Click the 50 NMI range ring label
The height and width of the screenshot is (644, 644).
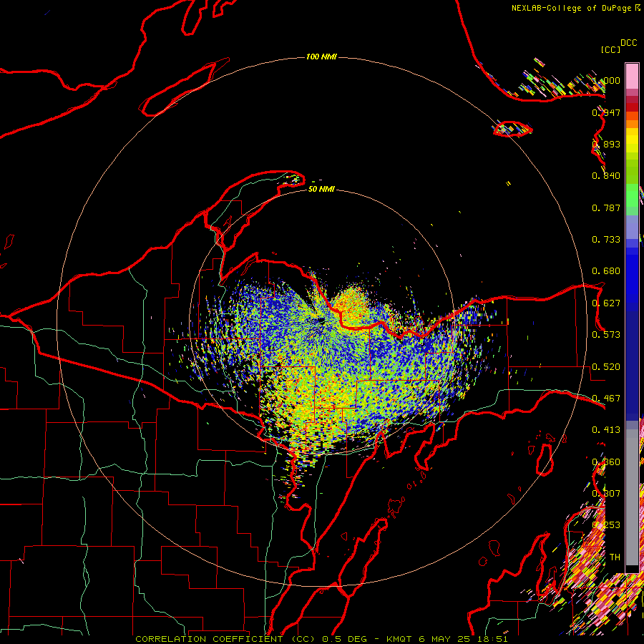click(321, 189)
